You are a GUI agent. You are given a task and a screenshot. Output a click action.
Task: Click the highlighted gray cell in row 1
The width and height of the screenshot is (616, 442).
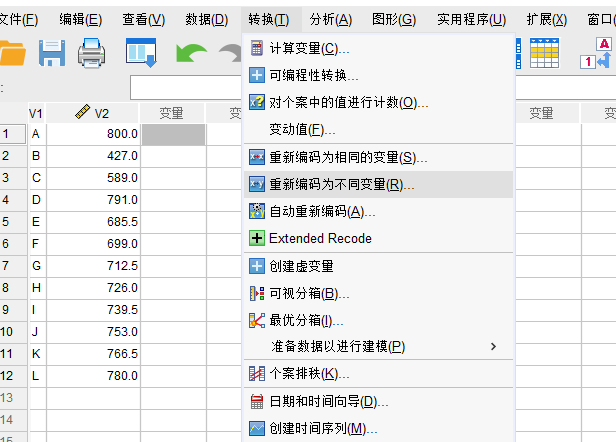click(173, 135)
